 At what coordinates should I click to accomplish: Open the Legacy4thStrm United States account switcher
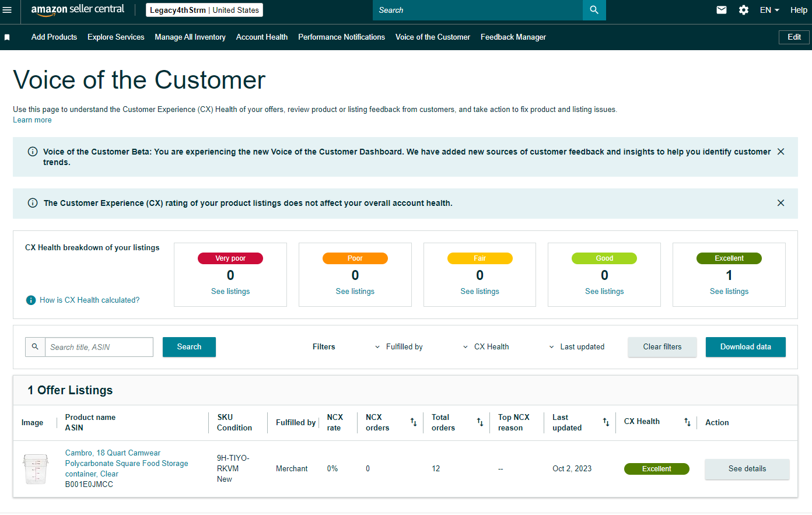click(204, 10)
